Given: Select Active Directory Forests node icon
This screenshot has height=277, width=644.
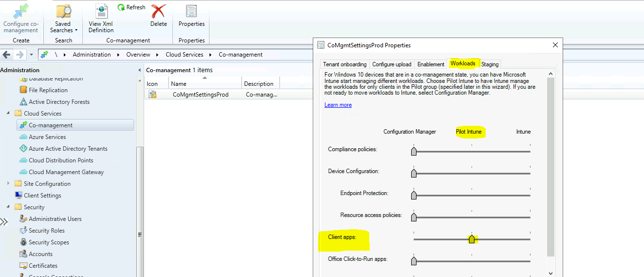Looking at the screenshot, I should 23,102.
